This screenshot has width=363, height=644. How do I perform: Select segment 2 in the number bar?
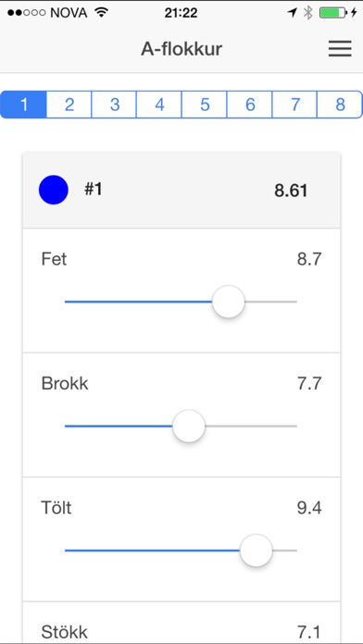[69, 105]
